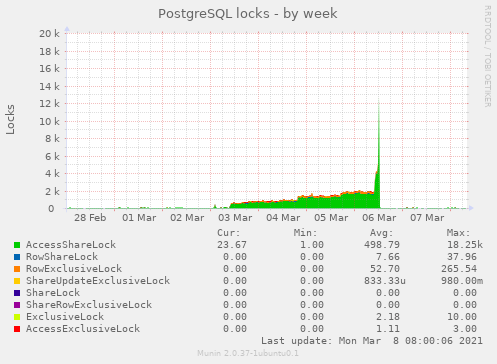Viewport: 497px width, 364px height.
Task: Click the 16 k y-axis label
Action: (x=49, y=69)
